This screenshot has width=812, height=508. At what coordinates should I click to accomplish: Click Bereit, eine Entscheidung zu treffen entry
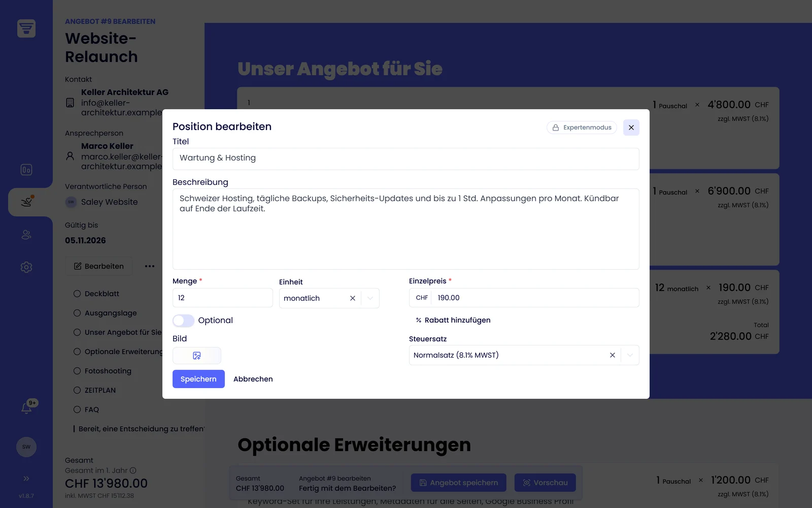click(x=139, y=429)
